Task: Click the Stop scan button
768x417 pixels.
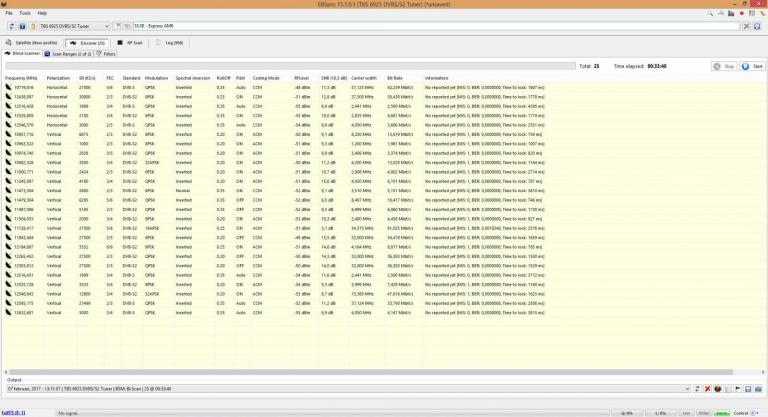Action: (723, 66)
